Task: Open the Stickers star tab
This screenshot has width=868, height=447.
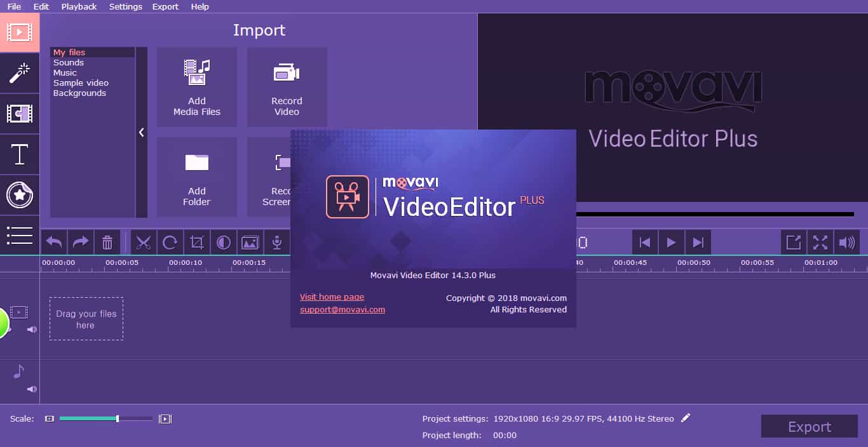Action: click(20, 195)
